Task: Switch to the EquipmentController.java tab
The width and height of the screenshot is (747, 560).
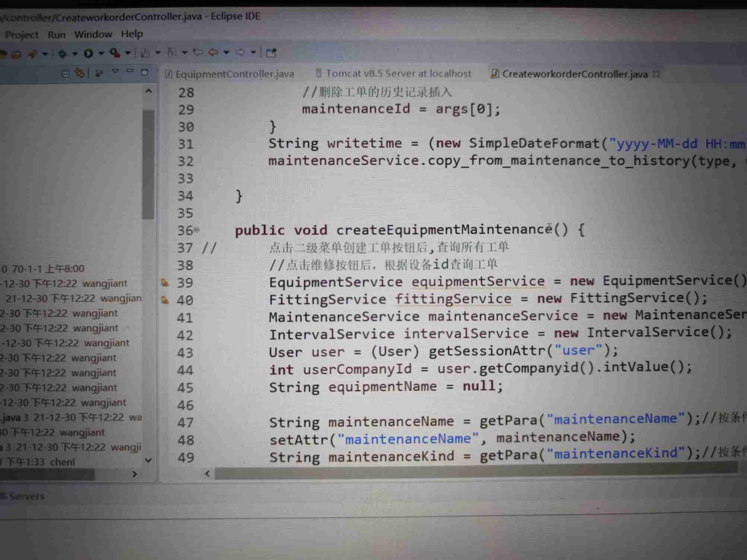Action: point(234,74)
